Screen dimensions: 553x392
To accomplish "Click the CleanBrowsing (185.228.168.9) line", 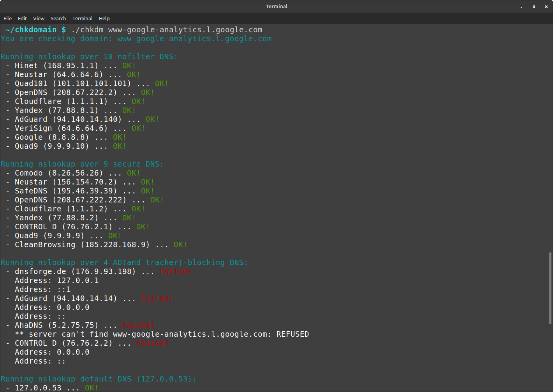I will click(96, 244).
